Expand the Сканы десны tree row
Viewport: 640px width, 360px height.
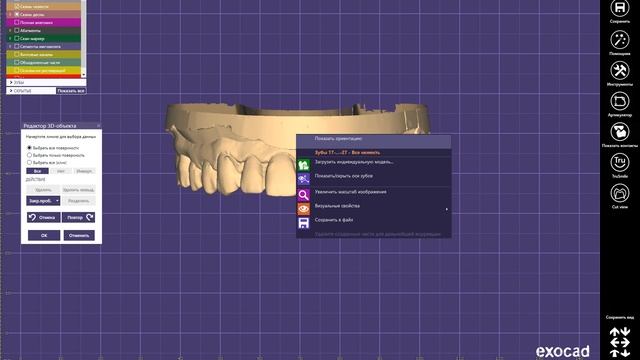pyautogui.click(x=10, y=14)
